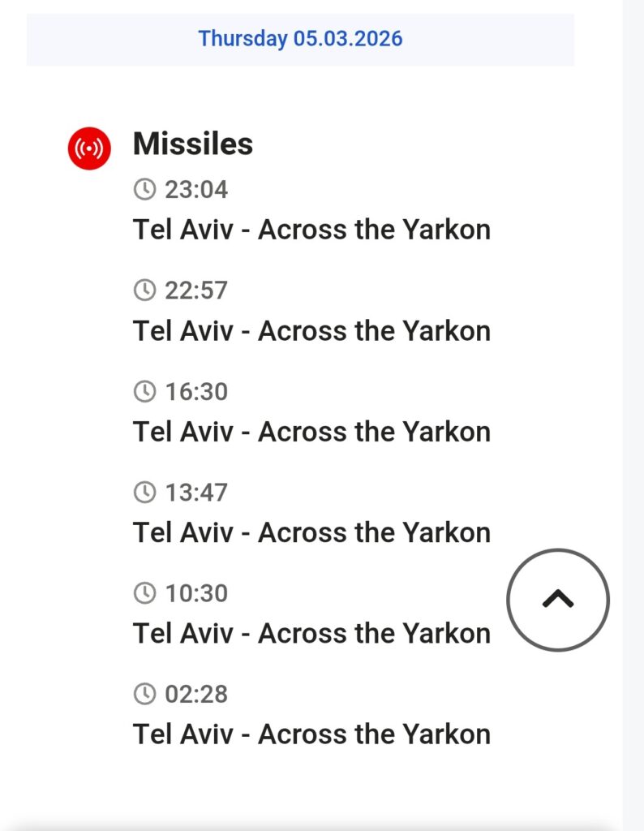Open the 23:04 Tel Aviv alert location
The image size is (644, 831).
pos(311,230)
